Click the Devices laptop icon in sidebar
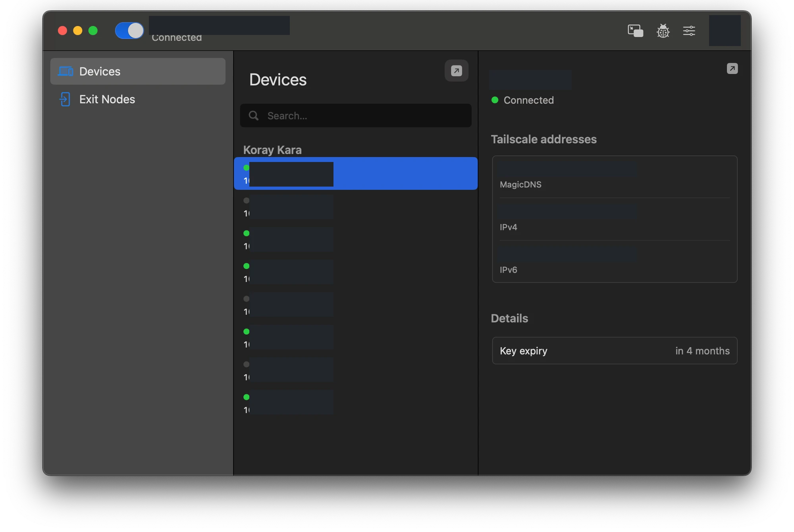 [66, 71]
